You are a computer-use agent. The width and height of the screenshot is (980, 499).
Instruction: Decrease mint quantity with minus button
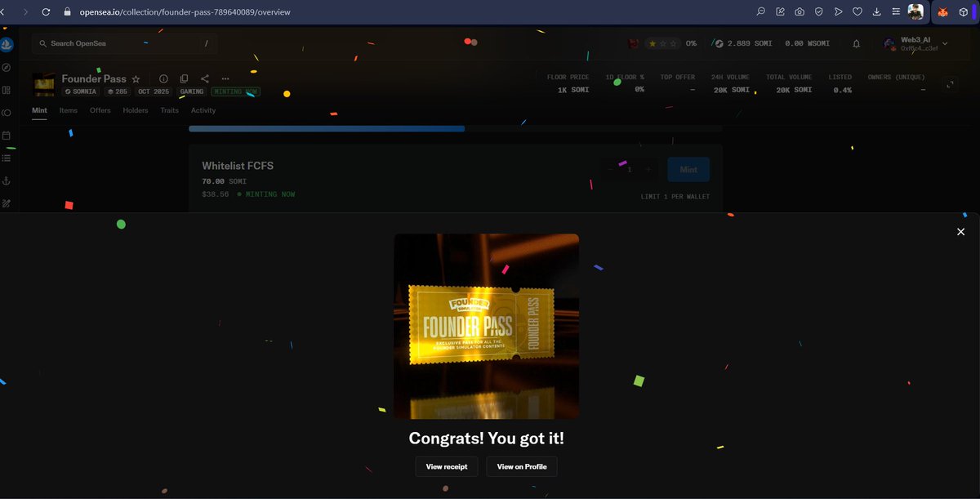point(611,170)
